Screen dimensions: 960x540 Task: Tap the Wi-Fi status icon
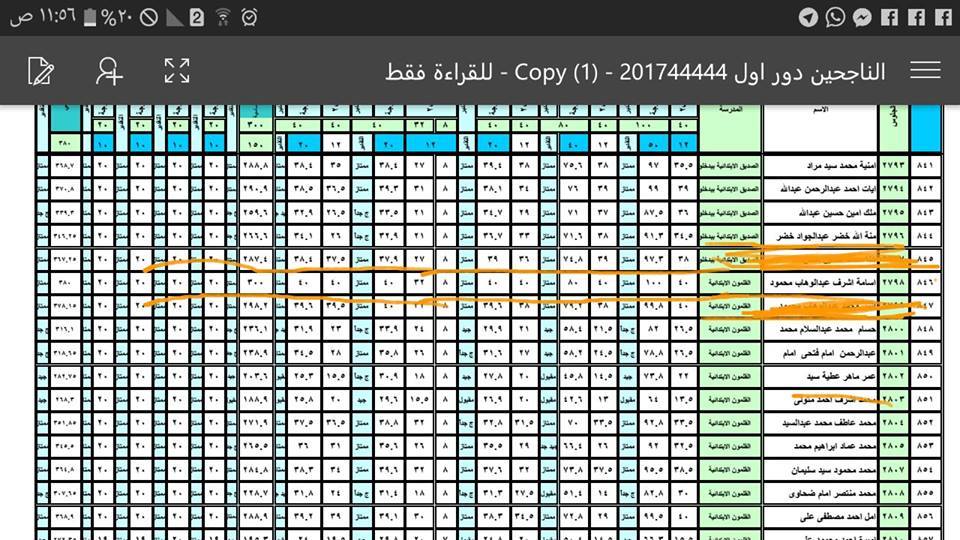click(222, 17)
